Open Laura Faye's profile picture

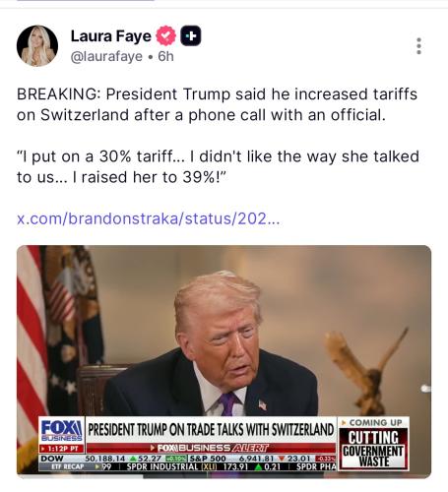click(37, 45)
